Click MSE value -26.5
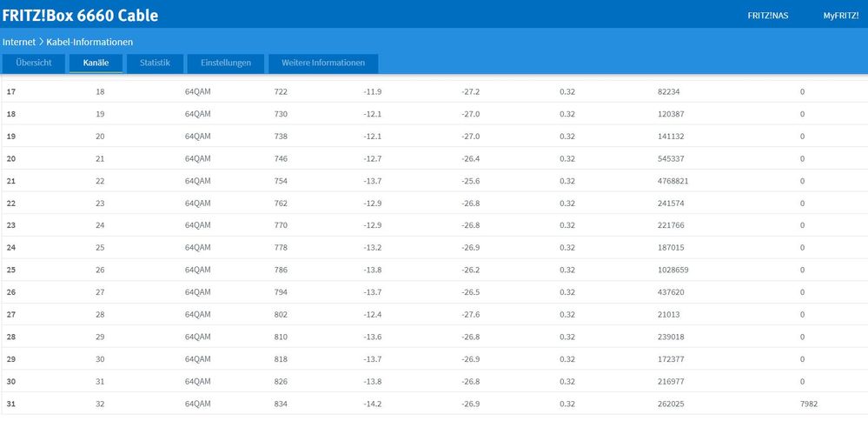868x421 pixels. [471, 292]
